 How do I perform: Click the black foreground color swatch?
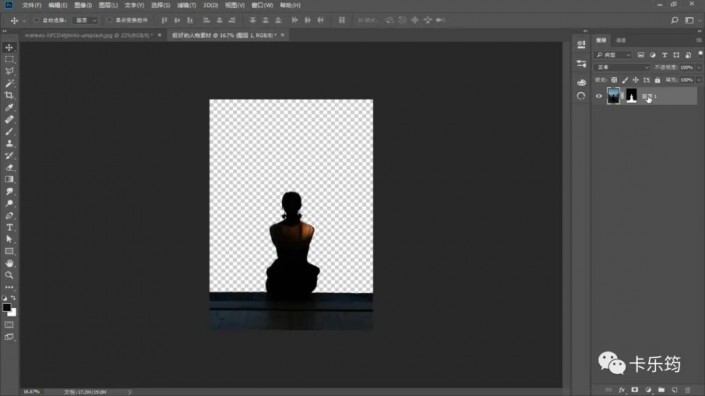point(6,307)
